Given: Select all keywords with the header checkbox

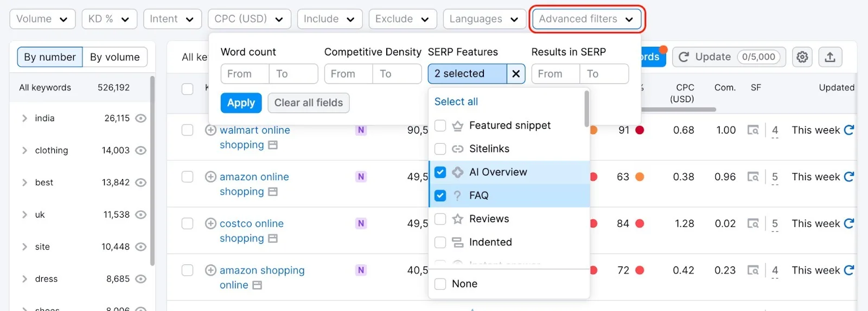Looking at the screenshot, I should (x=188, y=89).
